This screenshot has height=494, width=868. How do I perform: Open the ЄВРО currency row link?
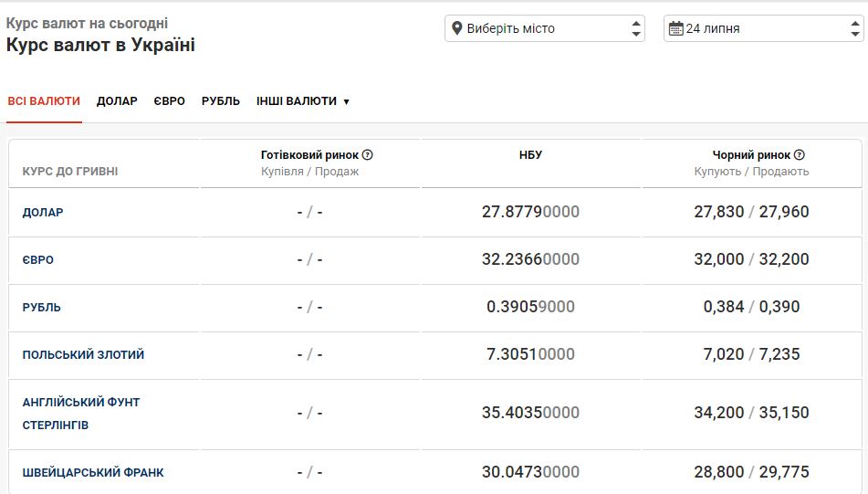(x=38, y=260)
